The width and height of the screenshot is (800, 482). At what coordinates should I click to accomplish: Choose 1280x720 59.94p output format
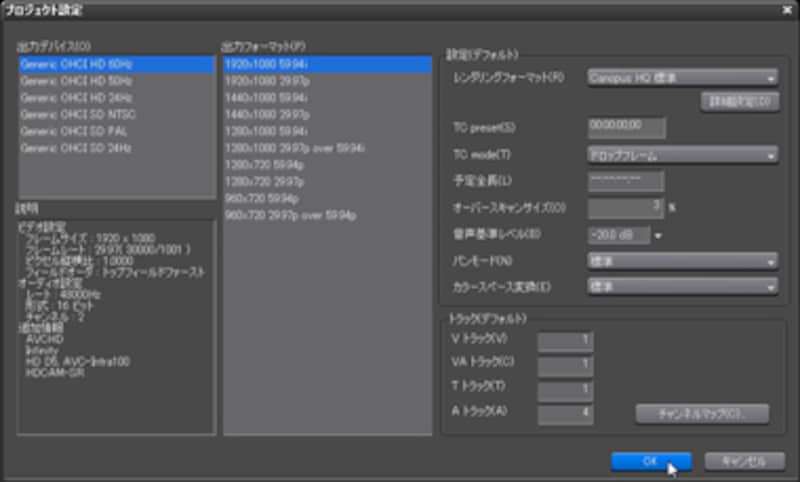(x=328, y=165)
